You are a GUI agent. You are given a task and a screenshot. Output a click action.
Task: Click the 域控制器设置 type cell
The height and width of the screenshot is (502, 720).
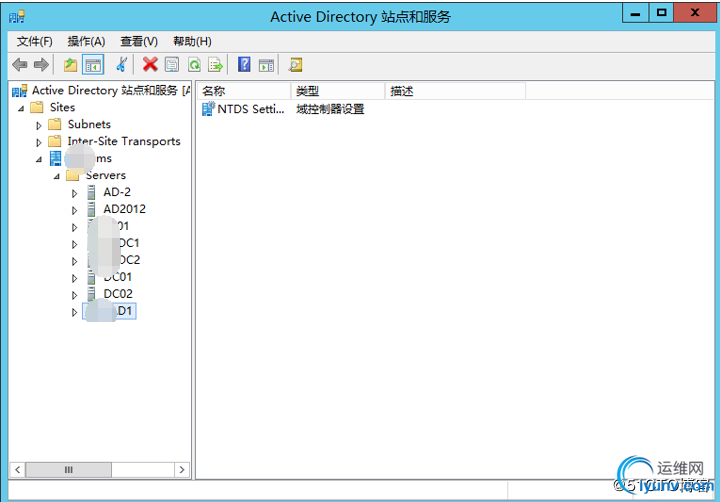tap(330, 109)
